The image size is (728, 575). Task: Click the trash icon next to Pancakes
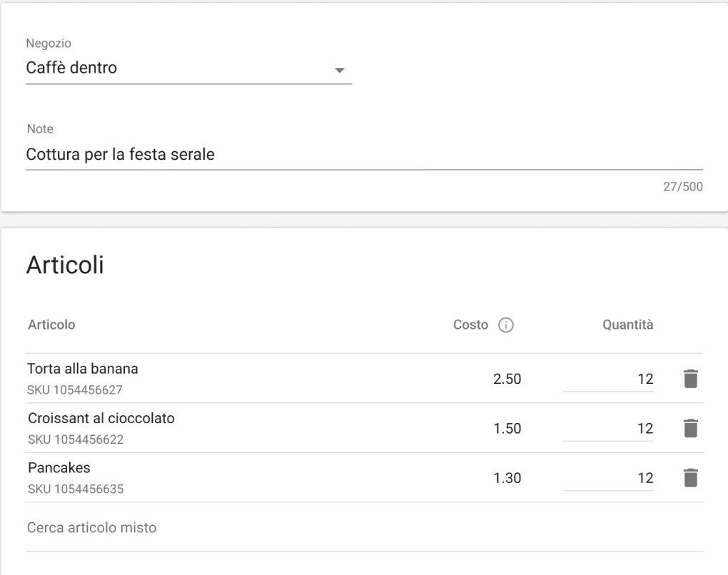click(x=690, y=477)
